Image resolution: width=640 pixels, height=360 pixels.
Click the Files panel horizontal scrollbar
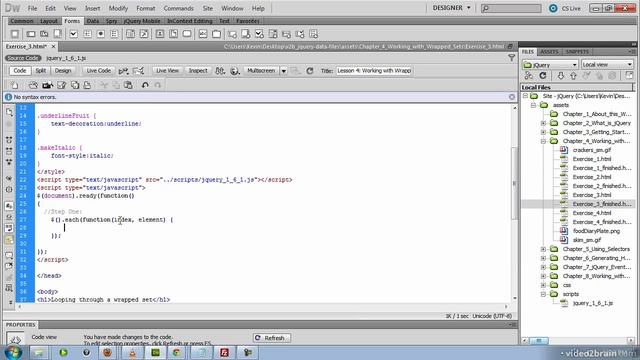pyautogui.click(x=539, y=340)
